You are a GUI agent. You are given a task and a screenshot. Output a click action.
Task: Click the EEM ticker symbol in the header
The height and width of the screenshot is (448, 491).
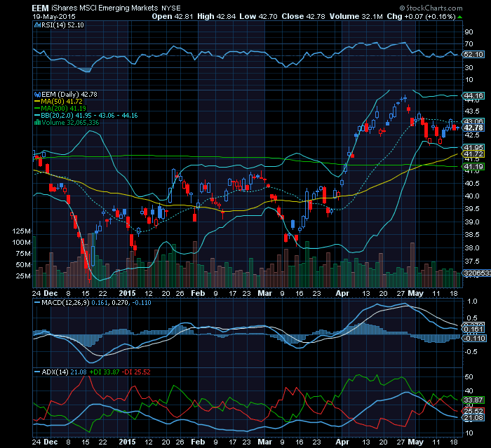(41, 8)
